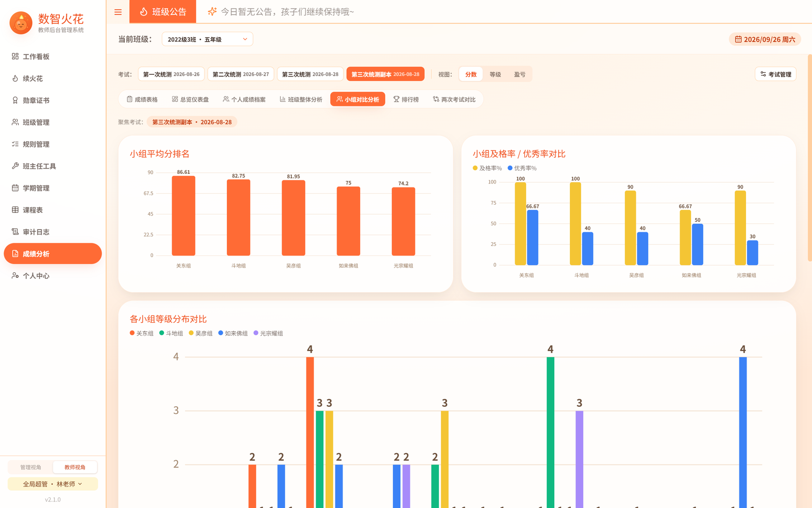812x508 pixels.
Task: Click the hamburger menu icon
Action: (x=118, y=12)
